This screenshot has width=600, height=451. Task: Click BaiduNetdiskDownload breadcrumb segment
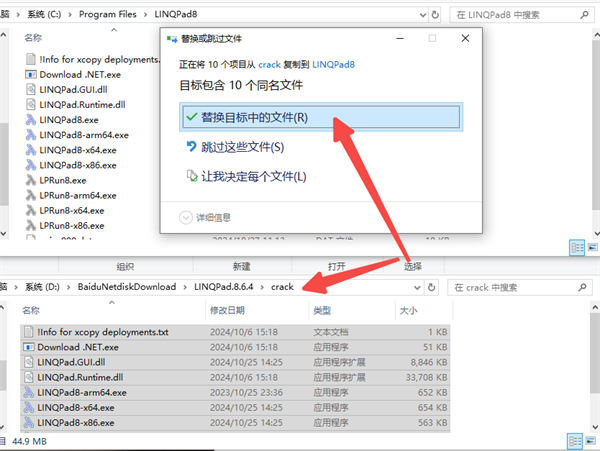[x=127, y=287]
